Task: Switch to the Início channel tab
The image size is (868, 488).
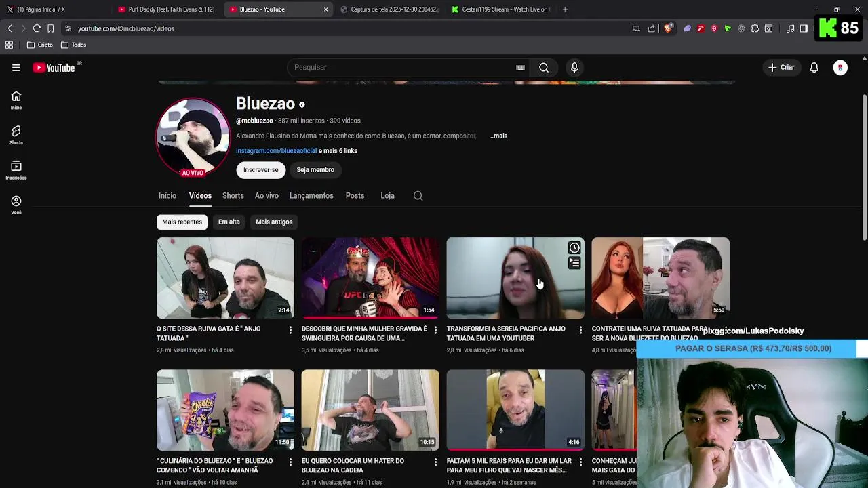Action: (x=167, y=196)
